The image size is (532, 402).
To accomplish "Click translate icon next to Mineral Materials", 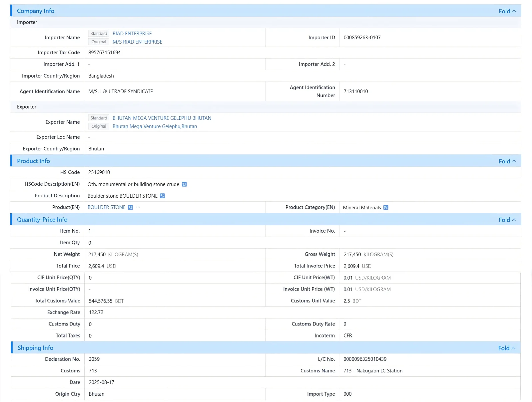I will (386, 208).
